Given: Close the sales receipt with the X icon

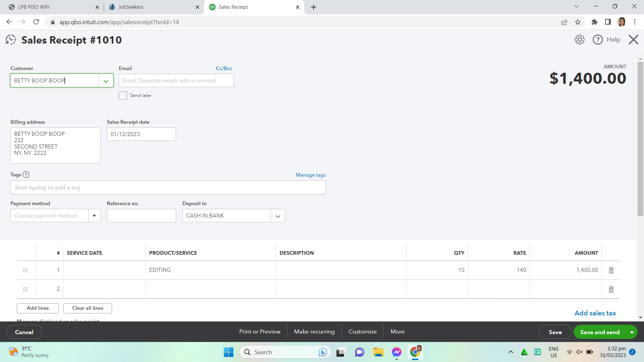Looking at the screenshot, I should 633,40.
